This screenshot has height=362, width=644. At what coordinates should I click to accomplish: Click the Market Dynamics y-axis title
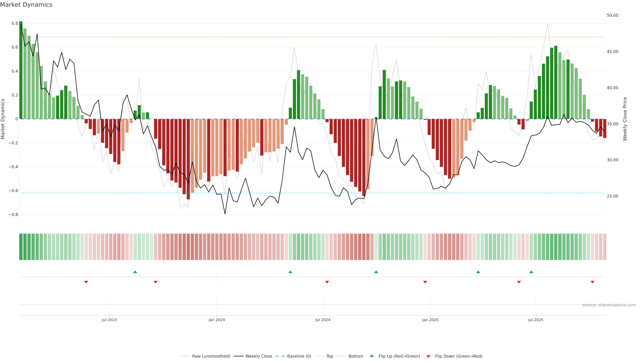click(x=3, y=119)
